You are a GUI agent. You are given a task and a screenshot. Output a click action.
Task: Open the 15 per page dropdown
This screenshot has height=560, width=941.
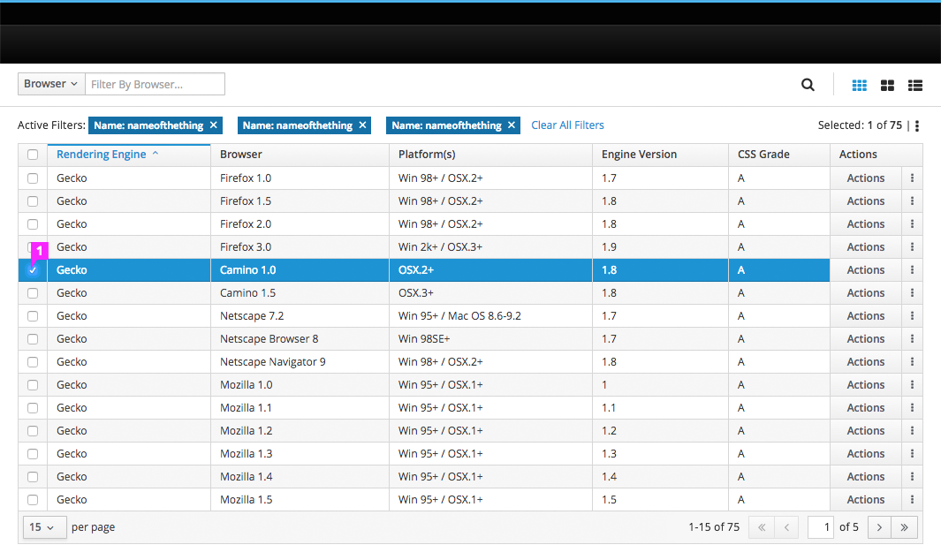pyautogui.click(x=44, y=527)
